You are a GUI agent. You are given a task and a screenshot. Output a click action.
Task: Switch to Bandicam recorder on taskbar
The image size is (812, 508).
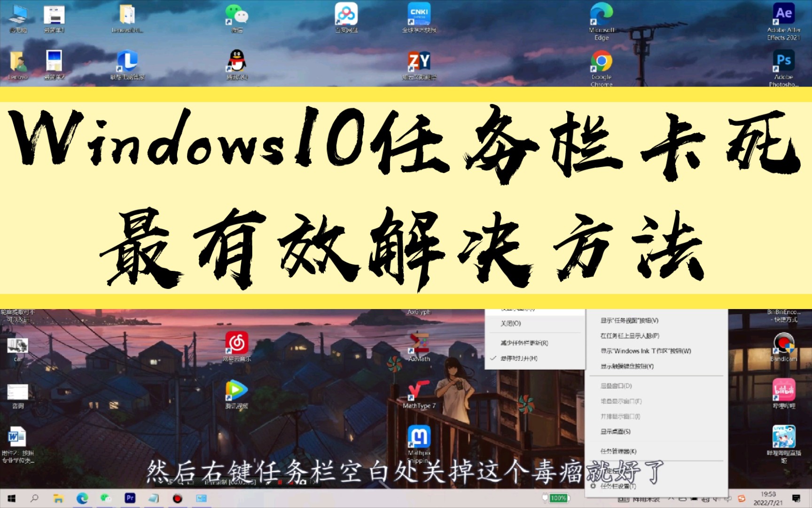[x=177, y=498]
